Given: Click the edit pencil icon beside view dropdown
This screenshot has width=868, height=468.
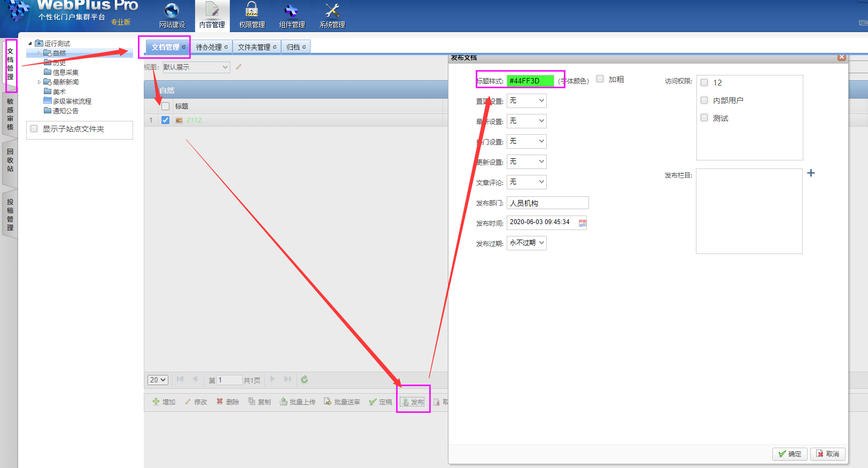Looking at the screenshot, I should pos(238,67).
